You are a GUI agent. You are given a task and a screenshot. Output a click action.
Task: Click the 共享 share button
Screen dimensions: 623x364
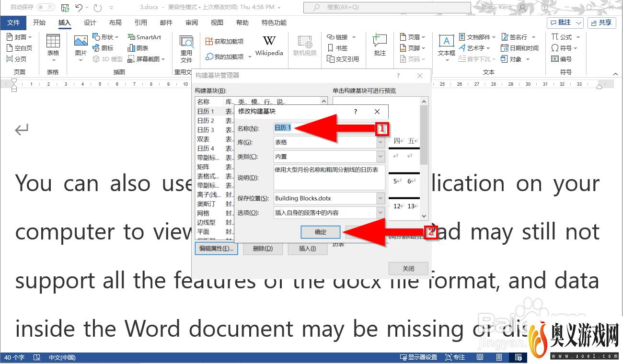point(601,23)
